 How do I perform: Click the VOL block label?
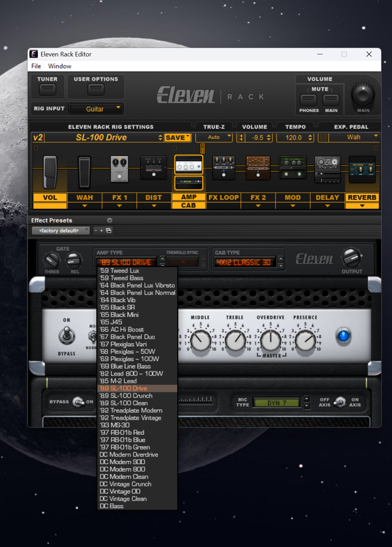(x=50, y=198)
